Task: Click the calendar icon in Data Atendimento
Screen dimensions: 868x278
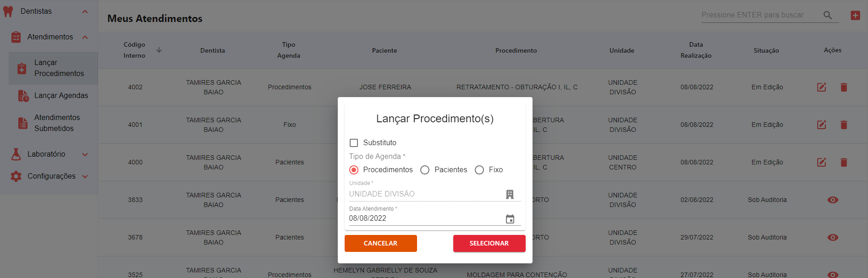Action: pyautogui.click(x=510, y=219)
